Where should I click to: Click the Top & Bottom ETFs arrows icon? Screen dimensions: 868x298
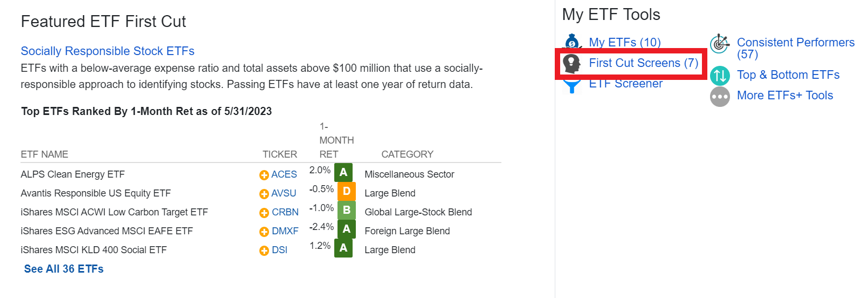[x=720, y=75]
